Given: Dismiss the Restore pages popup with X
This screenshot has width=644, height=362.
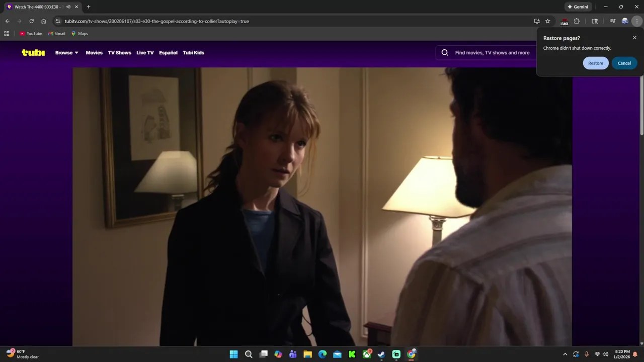Looking at the screenshot, I should tap(634, 38).
